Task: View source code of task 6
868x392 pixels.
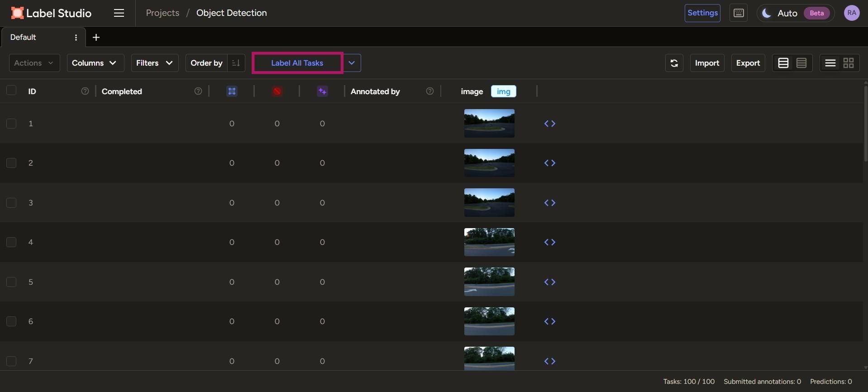Action: point(550,321)
